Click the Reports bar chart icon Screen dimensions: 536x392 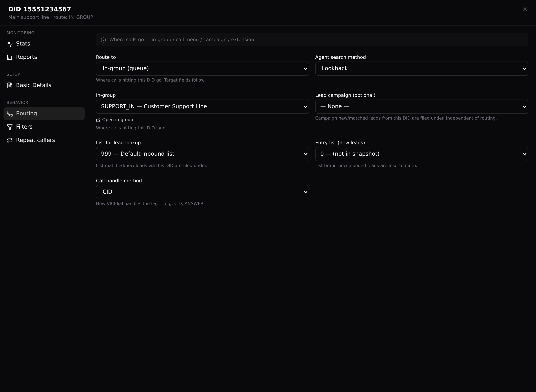(10, 57)
